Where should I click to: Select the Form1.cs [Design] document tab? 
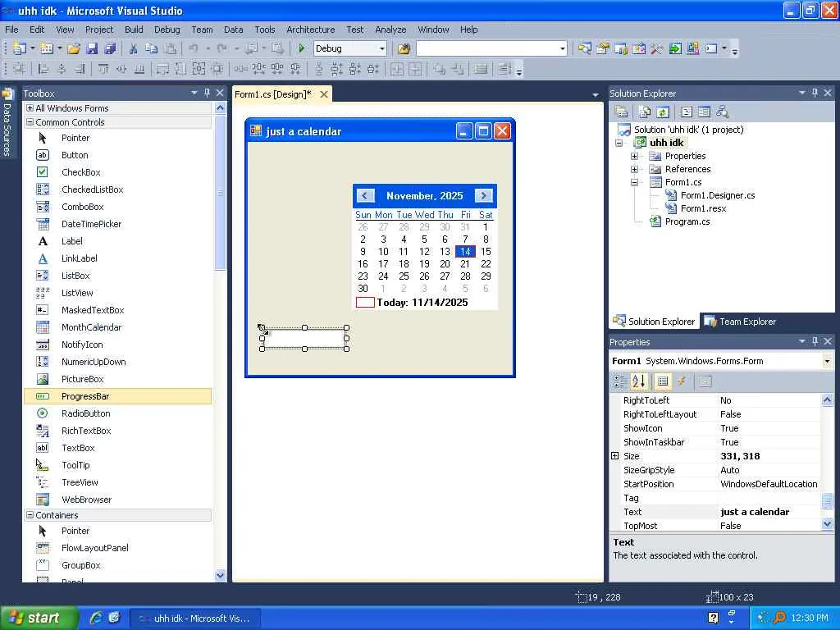point(272,94)
